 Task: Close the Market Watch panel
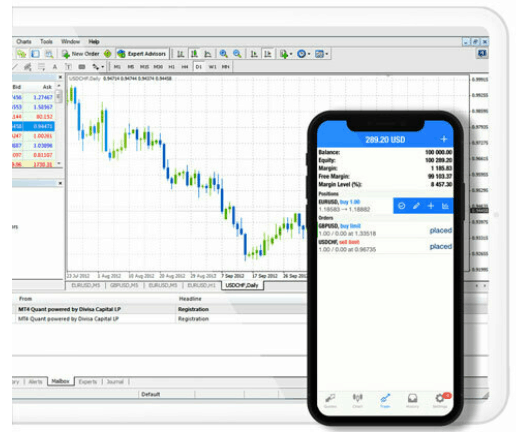[x=60, y=77]
